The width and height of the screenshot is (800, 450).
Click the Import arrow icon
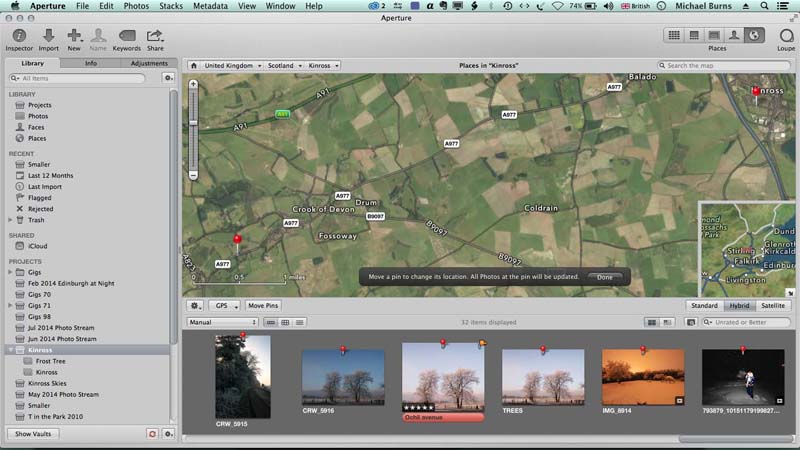click(x=48, y=36)
